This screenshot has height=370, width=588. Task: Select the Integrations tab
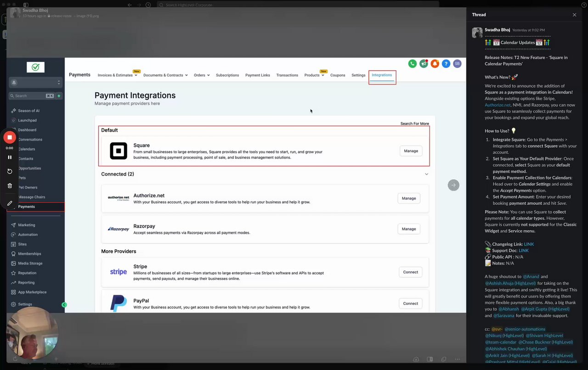[382, 75]
